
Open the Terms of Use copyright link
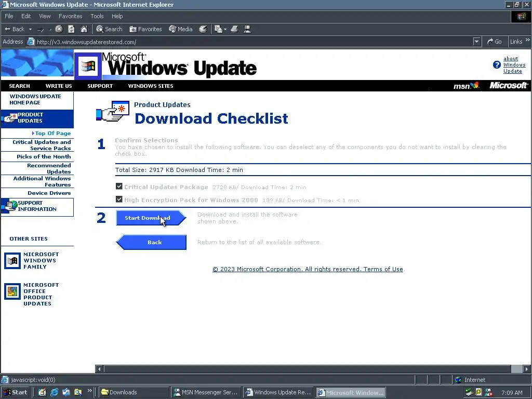308,269
